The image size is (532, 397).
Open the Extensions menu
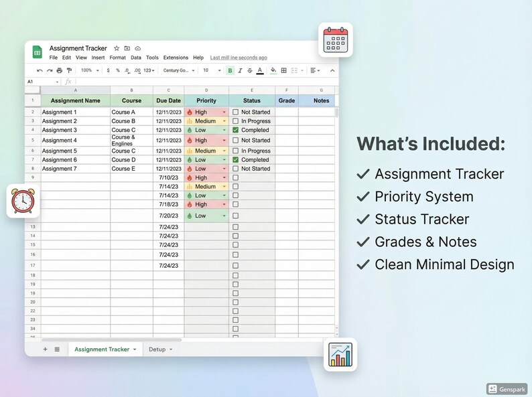[x=176, y=58]
